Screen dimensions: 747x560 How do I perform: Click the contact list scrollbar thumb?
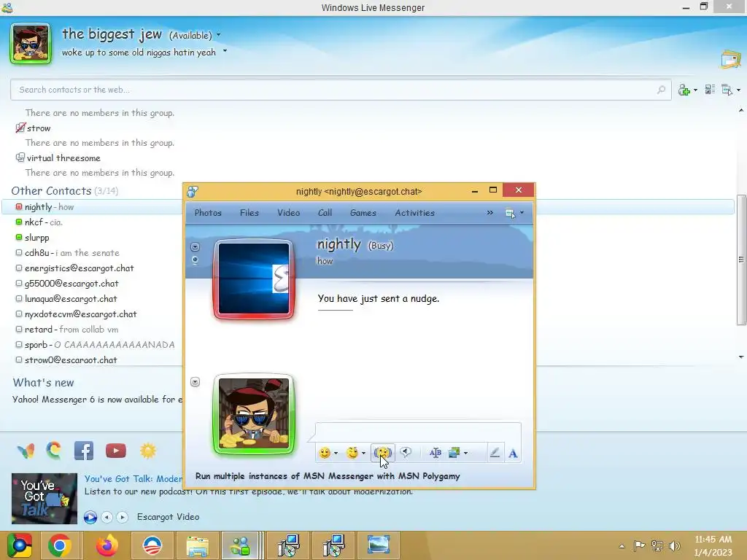click(x=741, y=260)
